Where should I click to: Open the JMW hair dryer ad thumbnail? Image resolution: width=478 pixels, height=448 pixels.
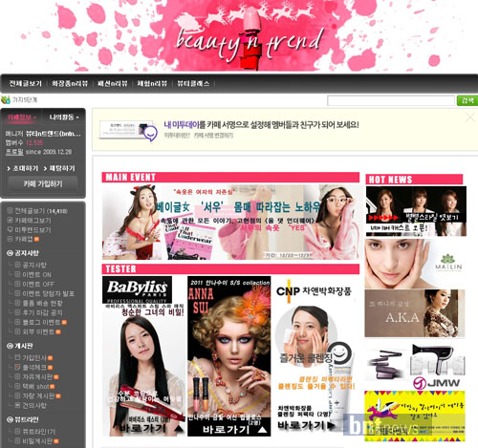(x=415, y=366)
